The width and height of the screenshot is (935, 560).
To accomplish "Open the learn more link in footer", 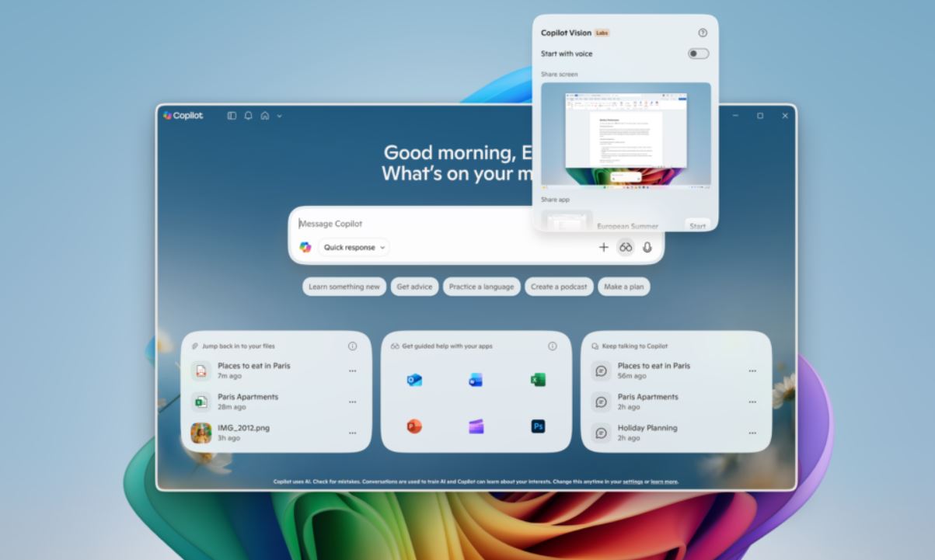I will pyautogui.click(x=665, y=482).
